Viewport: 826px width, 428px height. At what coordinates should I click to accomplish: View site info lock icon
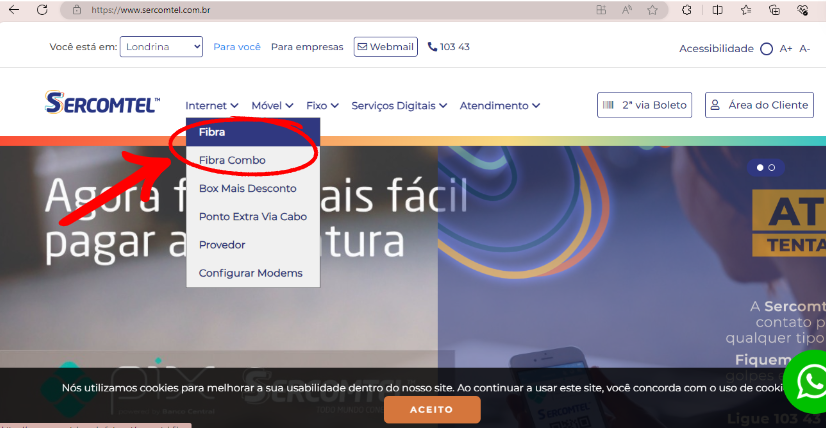pos(77,9)
